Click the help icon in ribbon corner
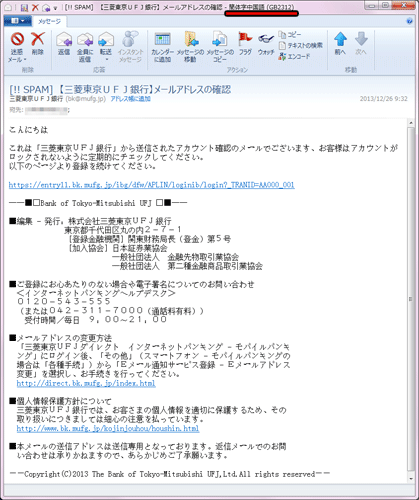This screenshot has width=419, height=500. (410, 21)
